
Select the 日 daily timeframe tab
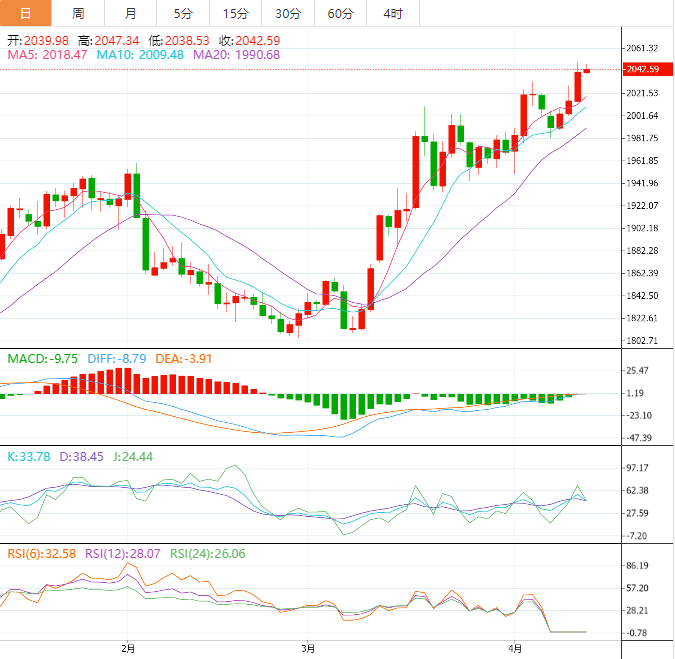[x=25, y=13]
